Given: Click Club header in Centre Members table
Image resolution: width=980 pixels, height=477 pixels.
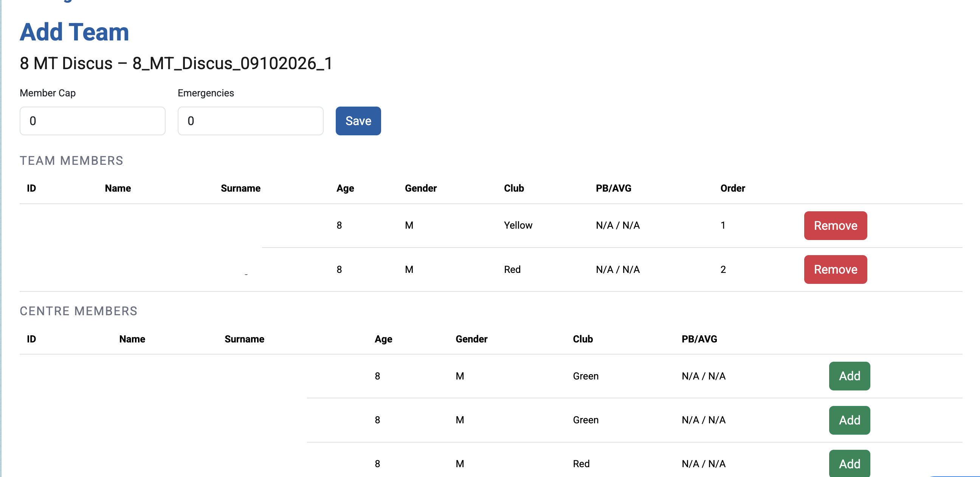Looking at the screenshot, I should coord(583,339).
